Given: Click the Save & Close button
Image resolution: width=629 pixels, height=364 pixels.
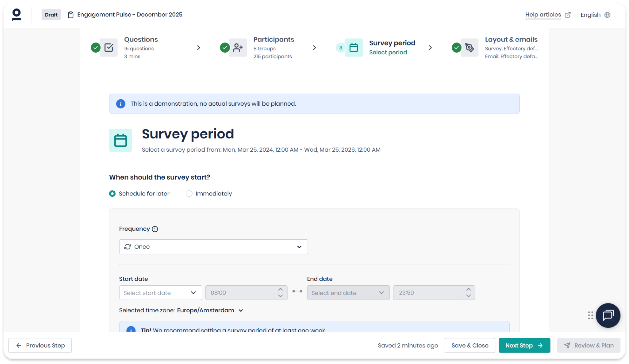Looking at the screenshot, I should pyautogui.click(x=470, y=345).
